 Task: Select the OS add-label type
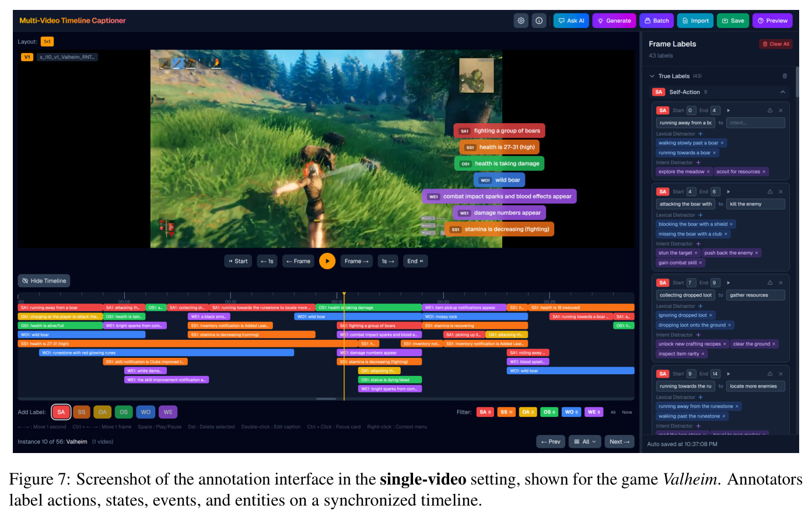[124, 412]
